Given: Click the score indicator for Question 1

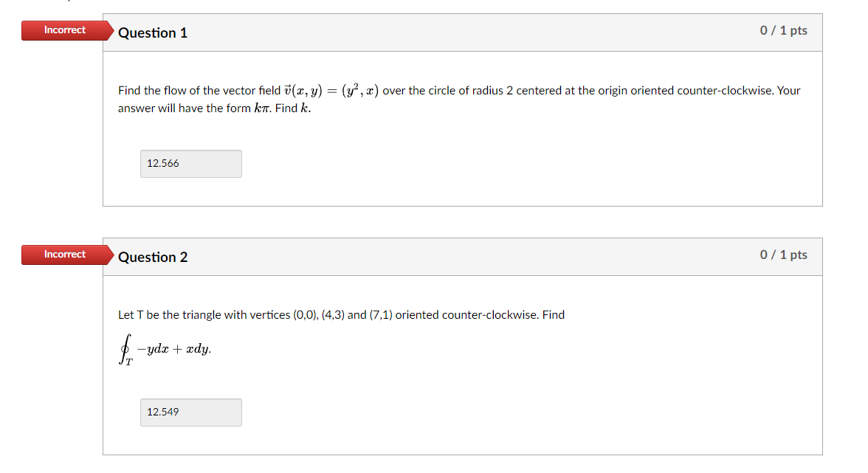Looking at the screenshot, I should pos(783,30).
